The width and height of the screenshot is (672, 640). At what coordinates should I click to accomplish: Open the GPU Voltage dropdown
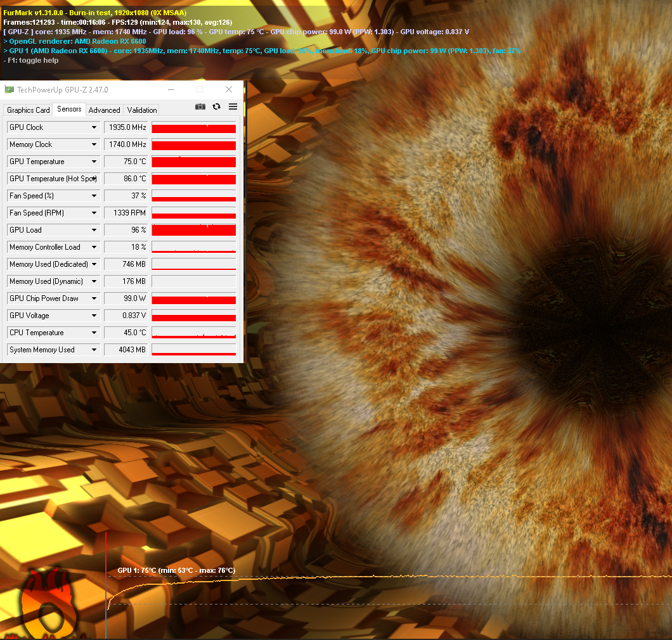pyautogui.click(x=94, y=316)
